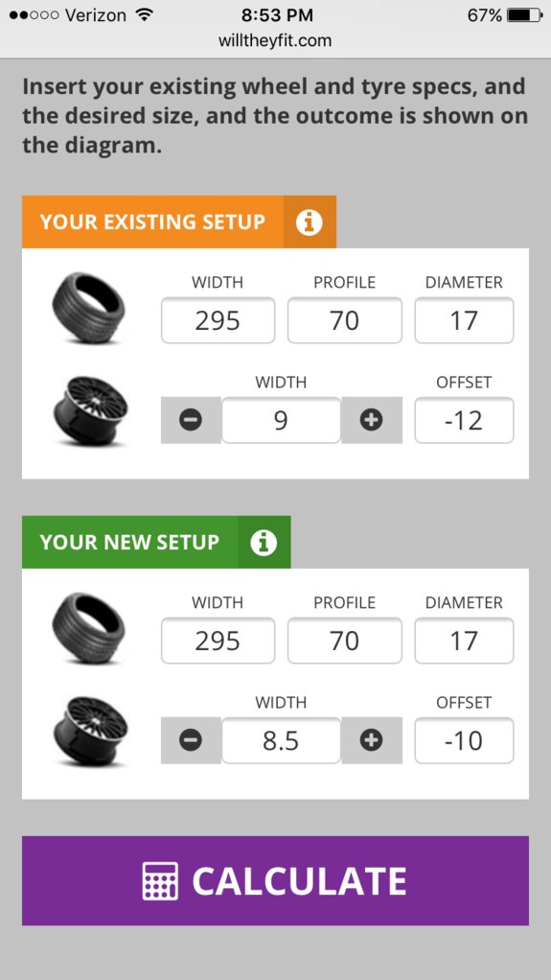Open info icon beside Your Existing Setup

tap(310, 222)
